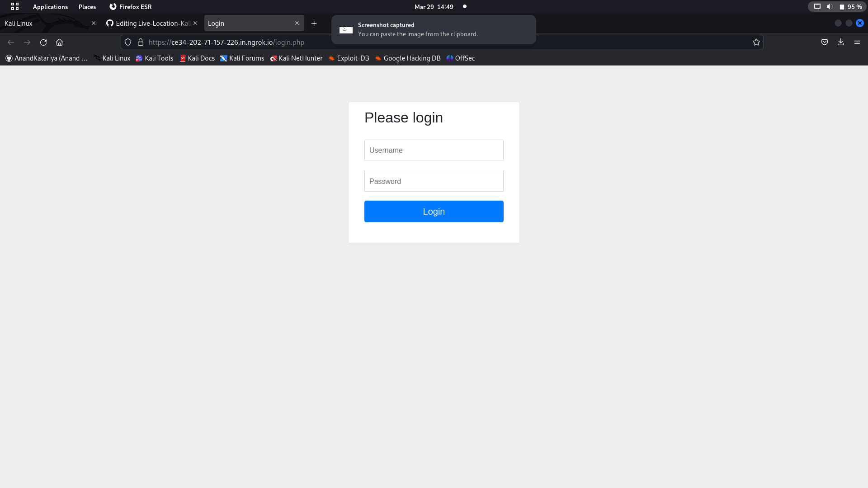Open Firefox hamburger application menu
Viewport: 868px width, 488px height.
[857, 42]
